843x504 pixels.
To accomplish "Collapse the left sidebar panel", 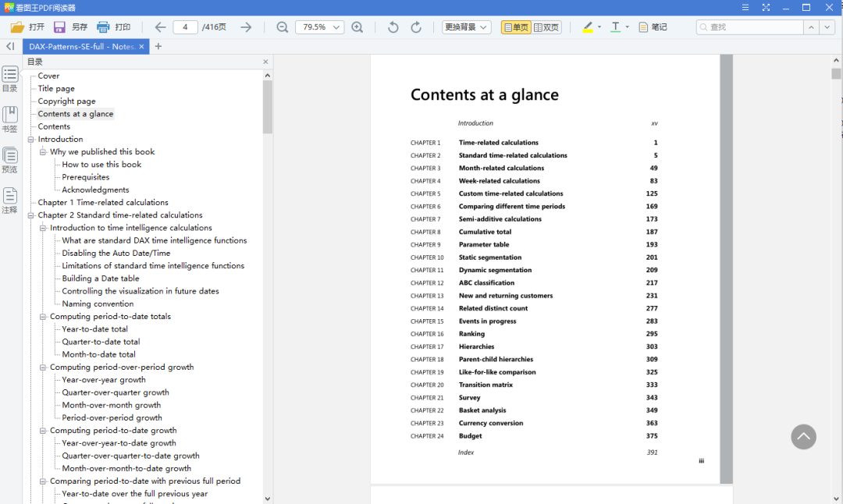I will pos(10,47).
